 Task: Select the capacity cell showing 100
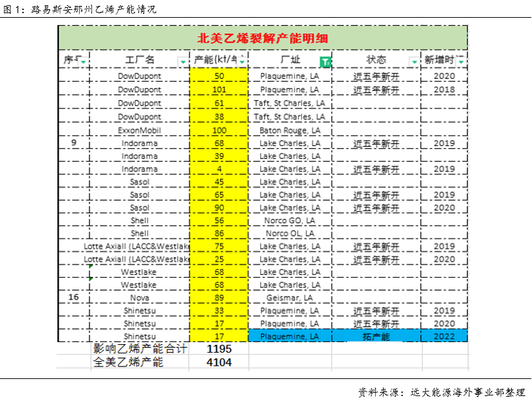219,130
